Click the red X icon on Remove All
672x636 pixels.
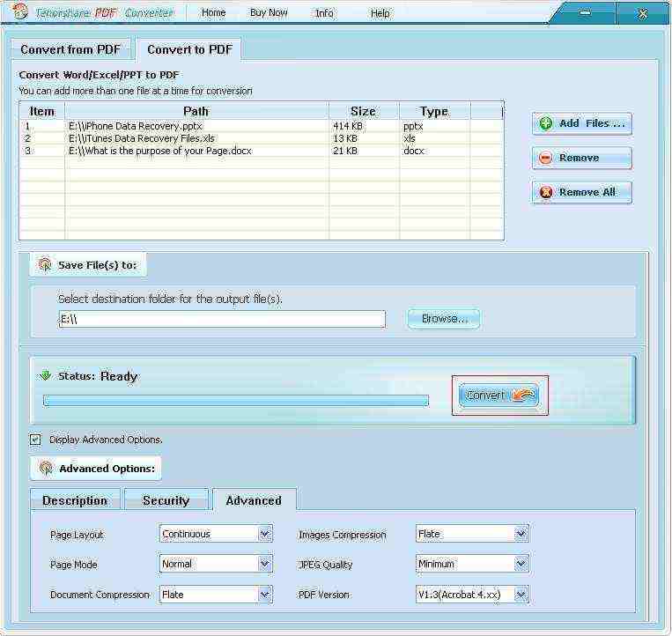point(545,192)
